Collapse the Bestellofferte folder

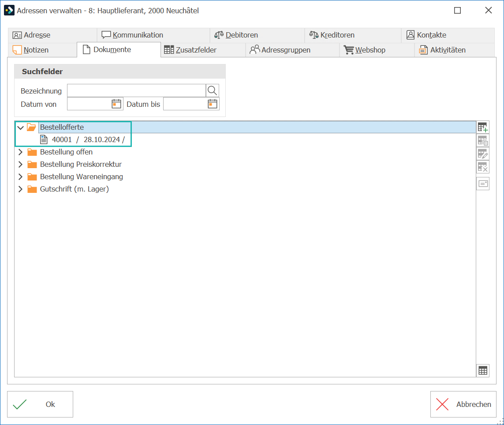point(21,128)
